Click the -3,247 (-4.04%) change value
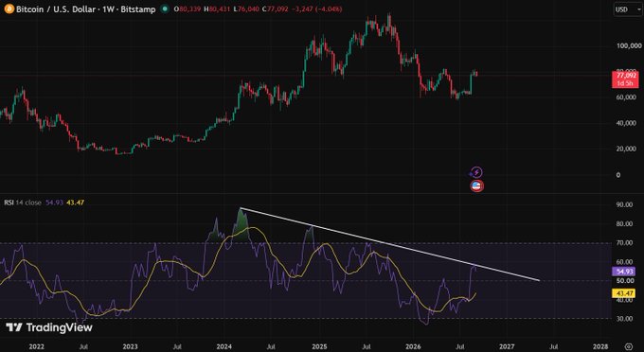The width and height of the screenshot is (644, 352). pos(316,9)
